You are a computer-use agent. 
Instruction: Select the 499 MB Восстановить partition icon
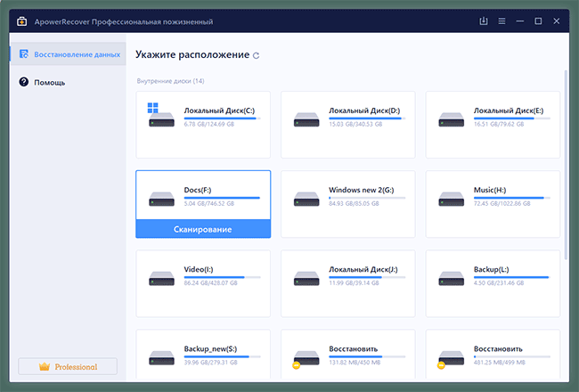450,359
